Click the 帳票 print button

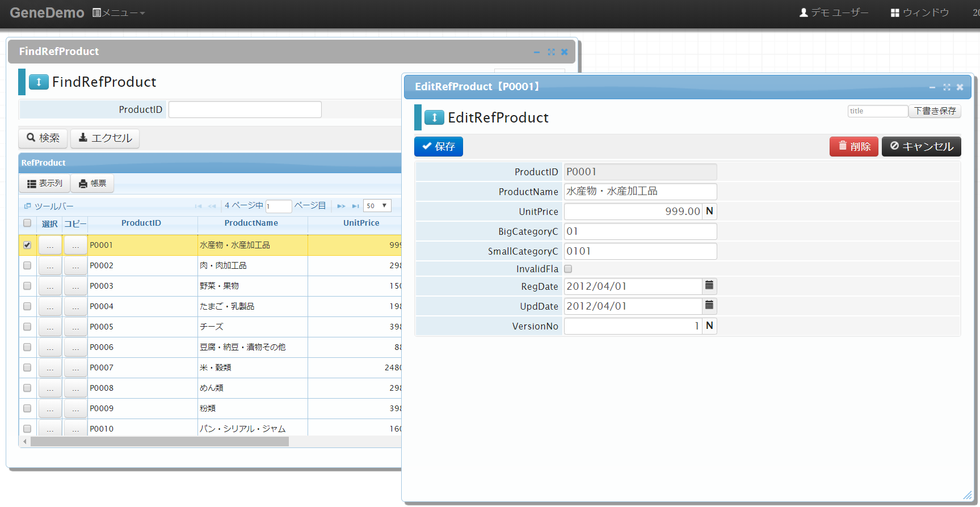pos(92,183)
